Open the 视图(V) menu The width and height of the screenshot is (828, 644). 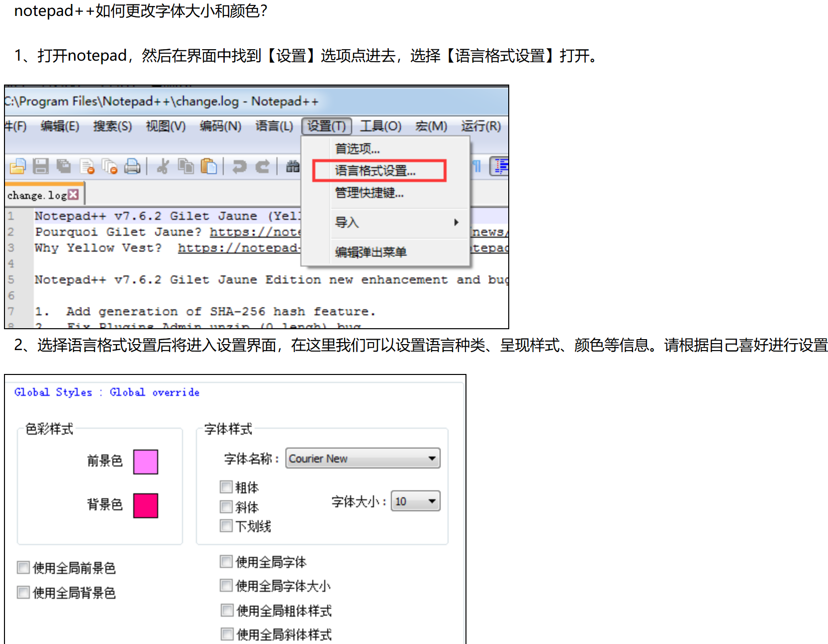[166, 126]
